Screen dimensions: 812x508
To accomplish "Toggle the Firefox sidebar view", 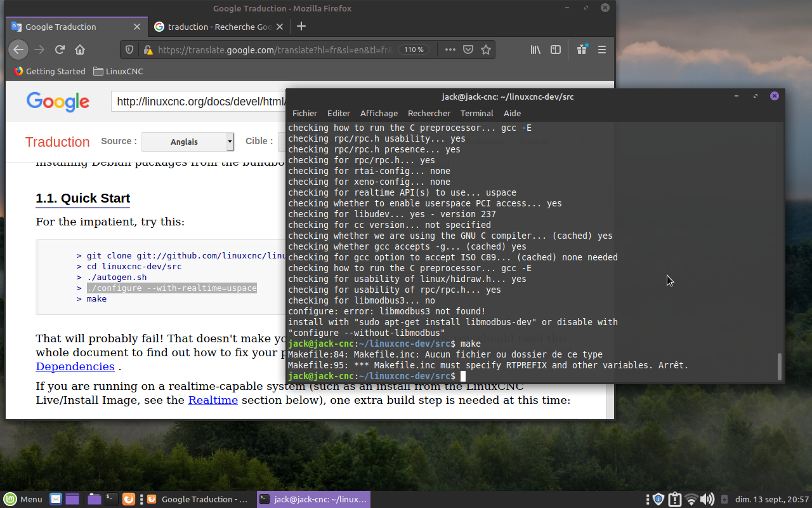I will point(556,50).
